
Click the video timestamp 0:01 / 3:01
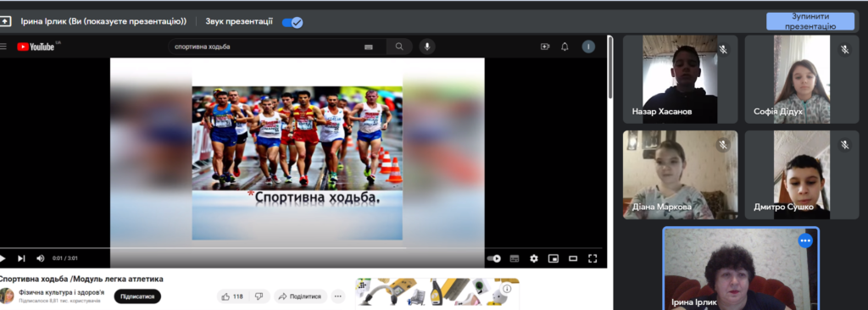tap(64, 258)
